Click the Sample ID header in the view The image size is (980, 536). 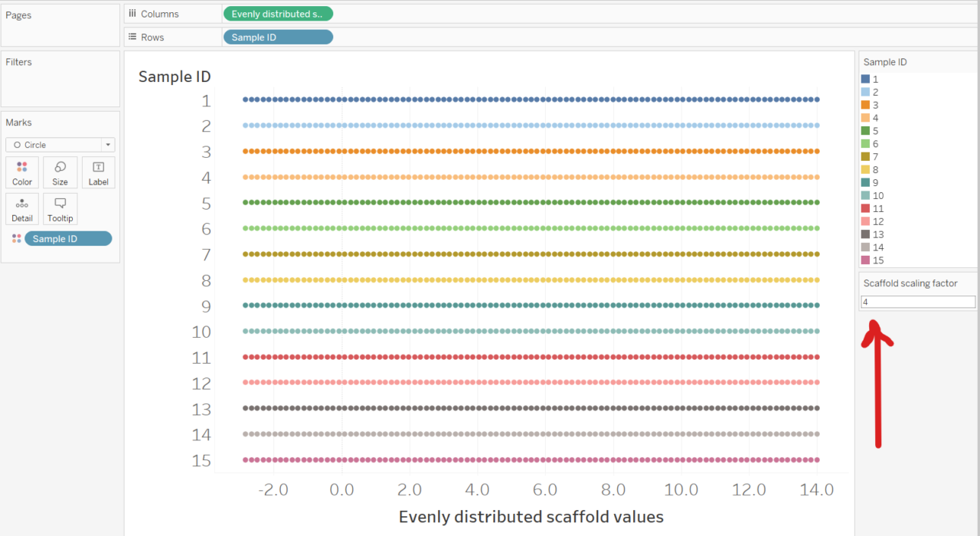175,77
